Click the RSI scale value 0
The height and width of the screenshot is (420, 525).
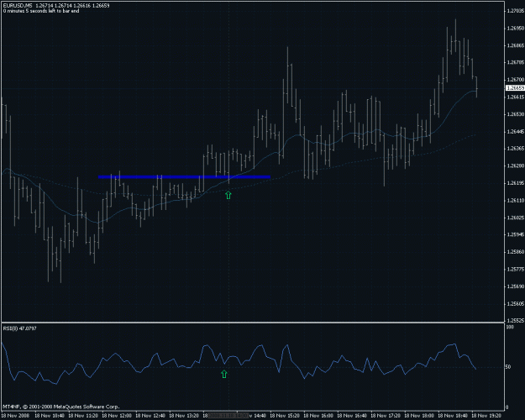point(507,407)
